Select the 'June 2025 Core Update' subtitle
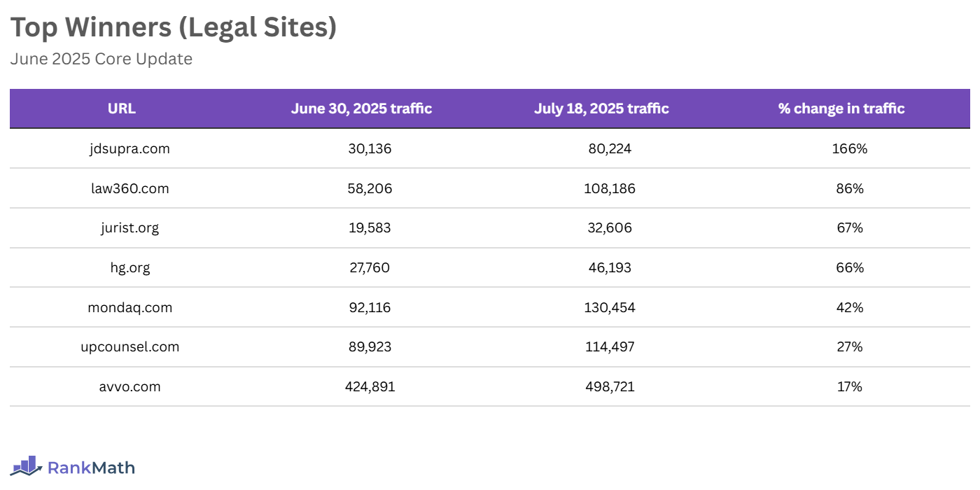980x490 pixels. [x=101, y=59]
